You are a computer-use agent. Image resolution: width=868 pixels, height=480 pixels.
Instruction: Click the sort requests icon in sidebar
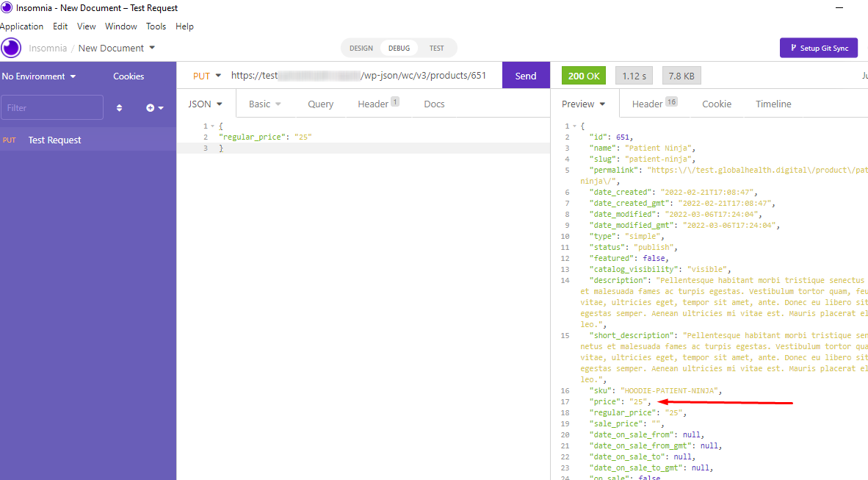pos(119,107)
